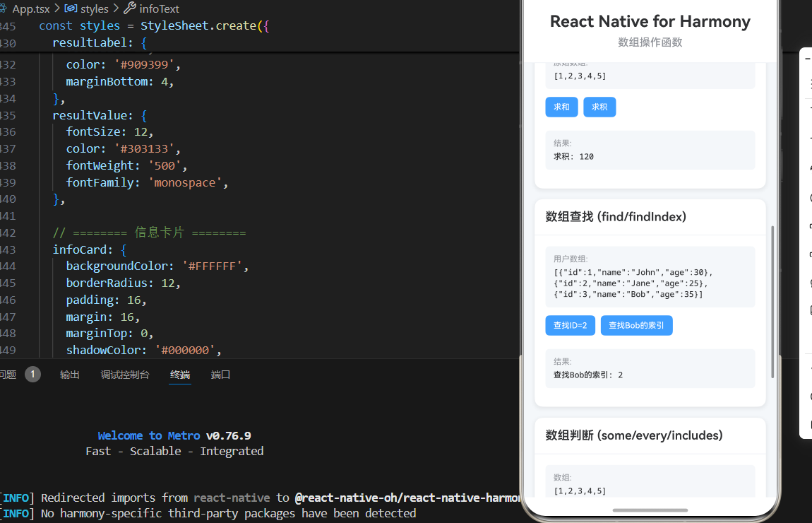
Task: Open the App.tsx breadcrumb
Action: coord(31,8)
